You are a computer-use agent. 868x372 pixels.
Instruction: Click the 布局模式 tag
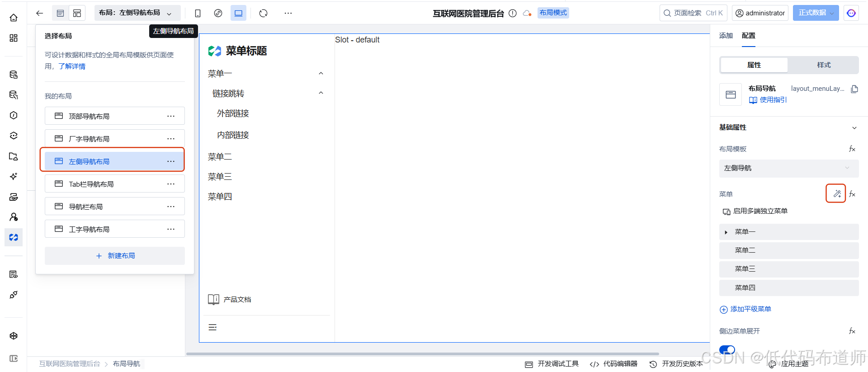tap(553, 13)
